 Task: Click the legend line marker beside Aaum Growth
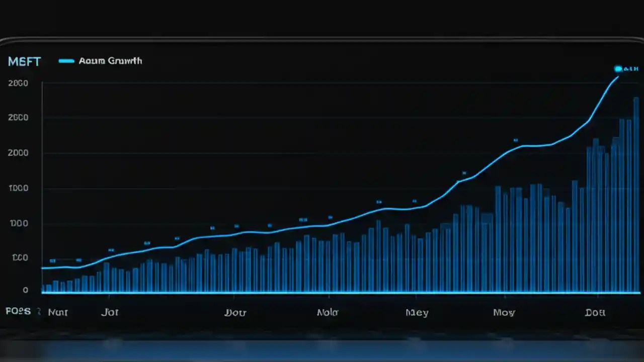click(66, 61)
